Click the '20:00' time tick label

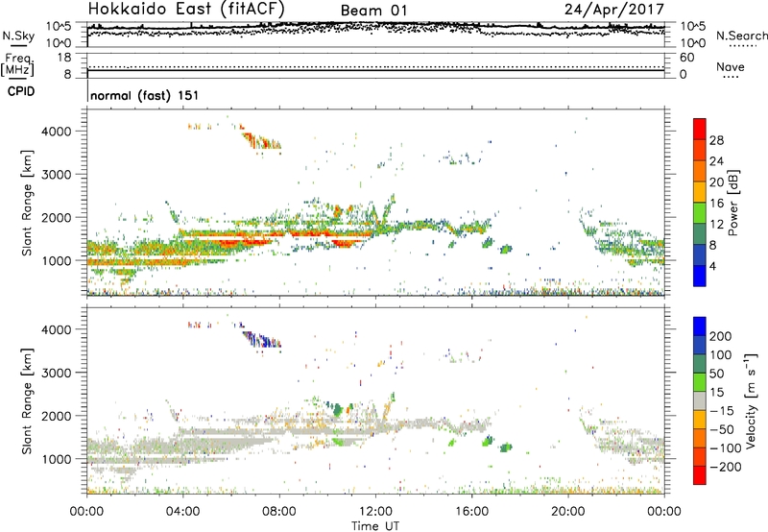click(x=567, y=512)
